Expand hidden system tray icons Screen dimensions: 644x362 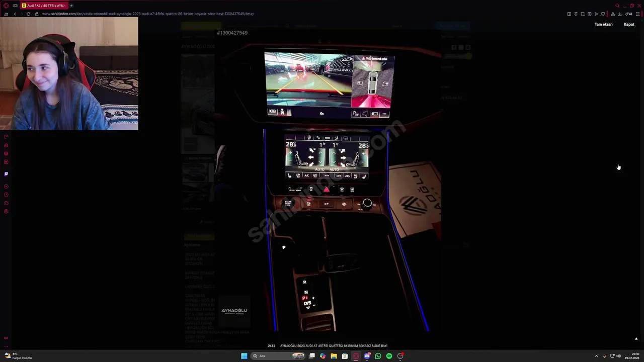coord(596,356)
